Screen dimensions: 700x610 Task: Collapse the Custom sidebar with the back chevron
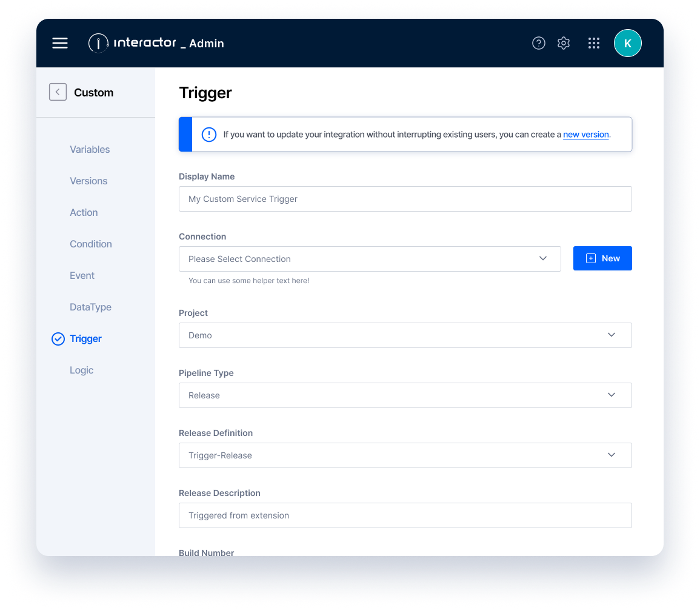point(58,92)
